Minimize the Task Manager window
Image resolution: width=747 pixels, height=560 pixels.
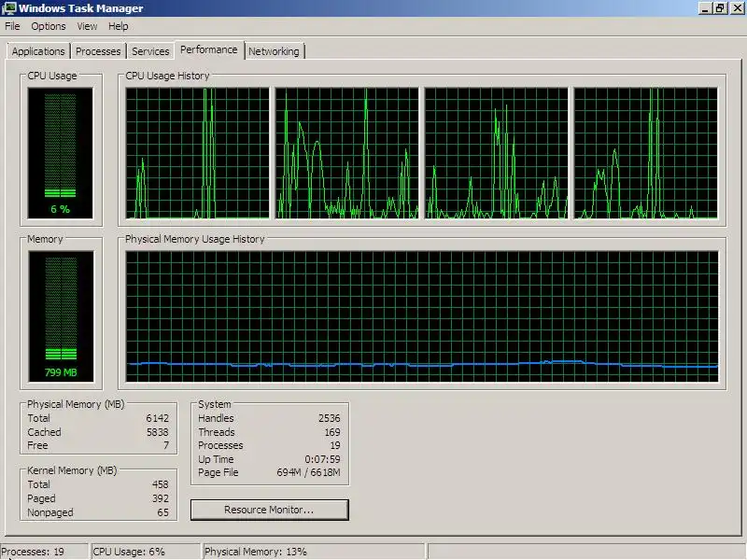[x=705, y=8]
